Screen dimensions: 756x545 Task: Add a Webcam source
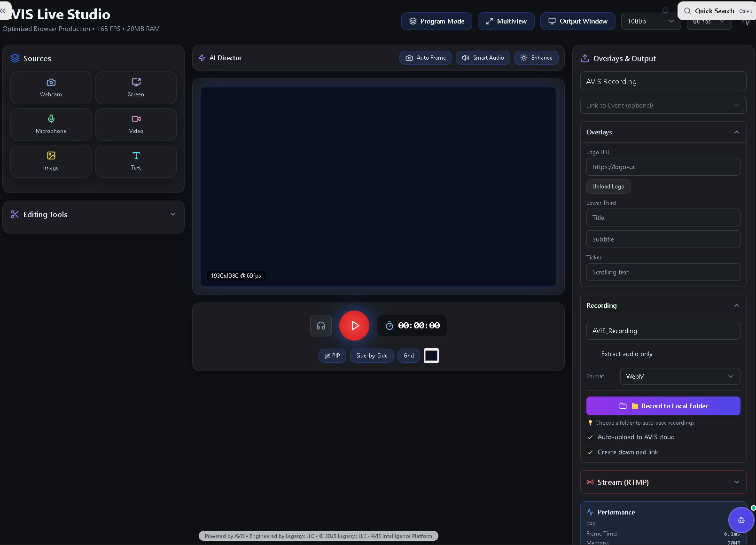click(x=51, y=88)
